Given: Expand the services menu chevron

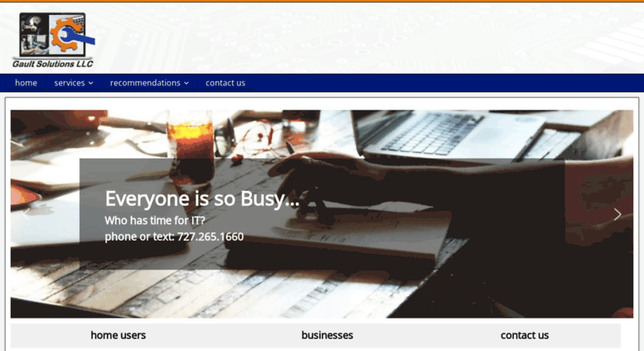Looking at the screenshot, I should pos(91,83).
